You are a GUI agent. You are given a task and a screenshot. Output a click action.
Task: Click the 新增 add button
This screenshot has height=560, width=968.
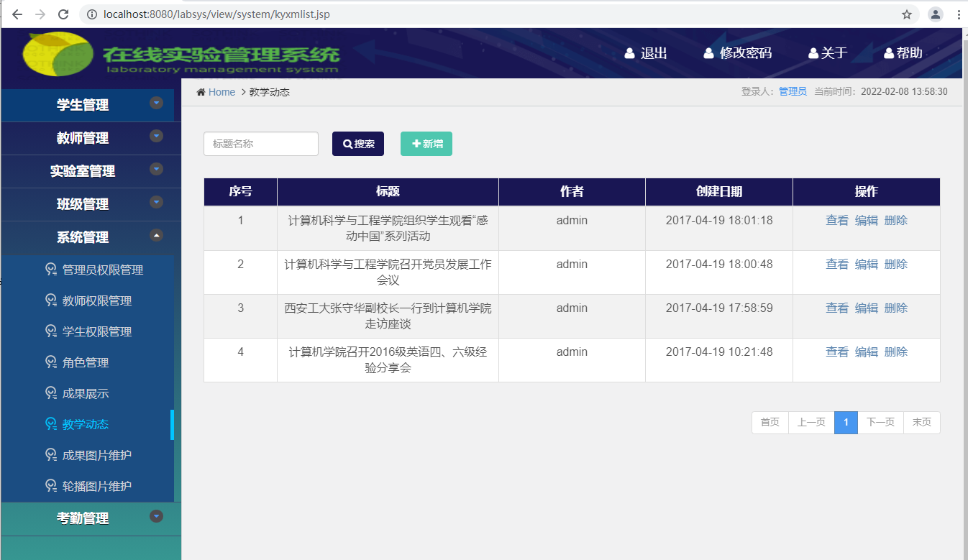tap(426, 144)
